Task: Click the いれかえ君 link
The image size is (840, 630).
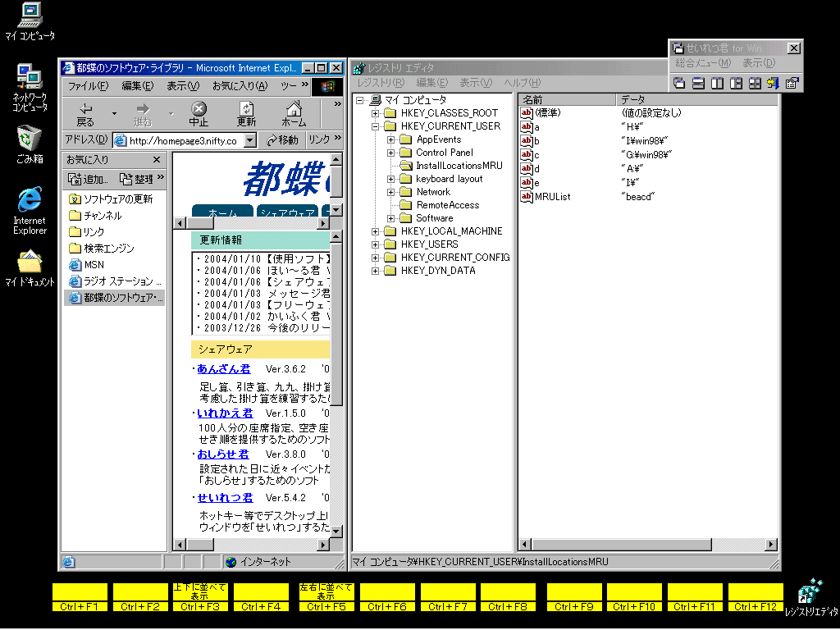Action: click(225, 413)
